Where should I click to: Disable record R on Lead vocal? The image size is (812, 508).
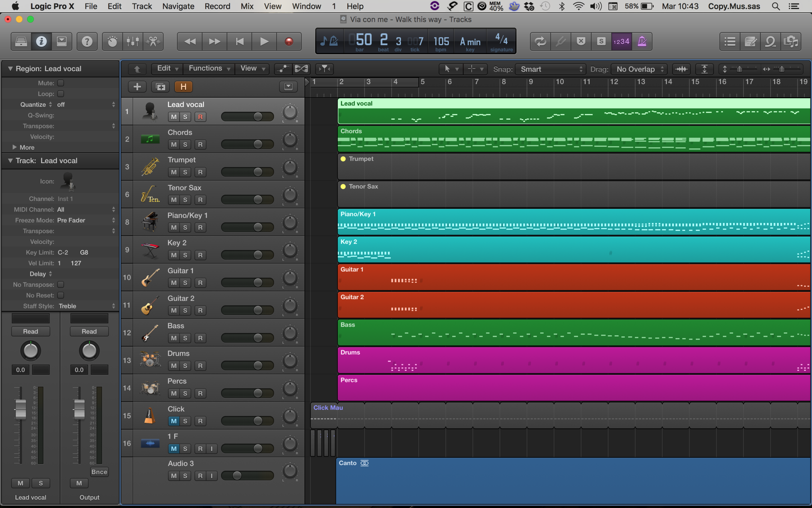pos(200,117)
